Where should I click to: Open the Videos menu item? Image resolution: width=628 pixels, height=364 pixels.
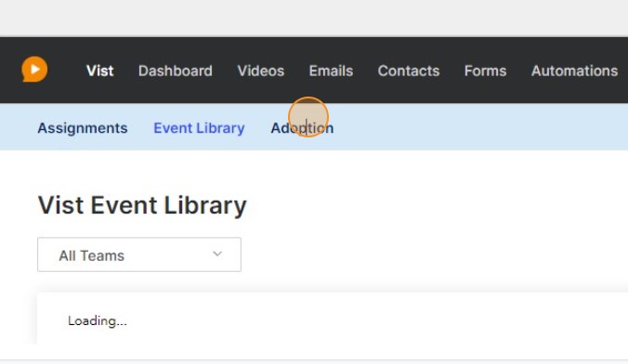pyautogui.click(x=261, y=71)
